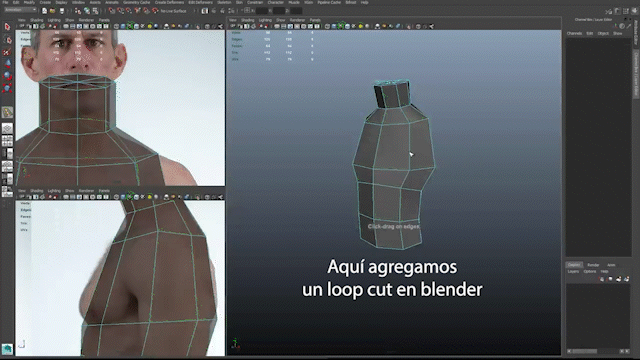
Task: Toggle the Attribute Editor sidebar icon
Action: [x=618, y=11]
